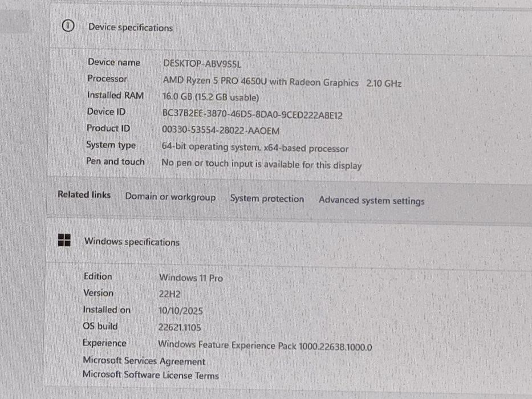Viewport: 532px width, 399px height.
Task: Select the AMD Ryzen 5 PRO 4650U processor value
Action: [282, 82]
